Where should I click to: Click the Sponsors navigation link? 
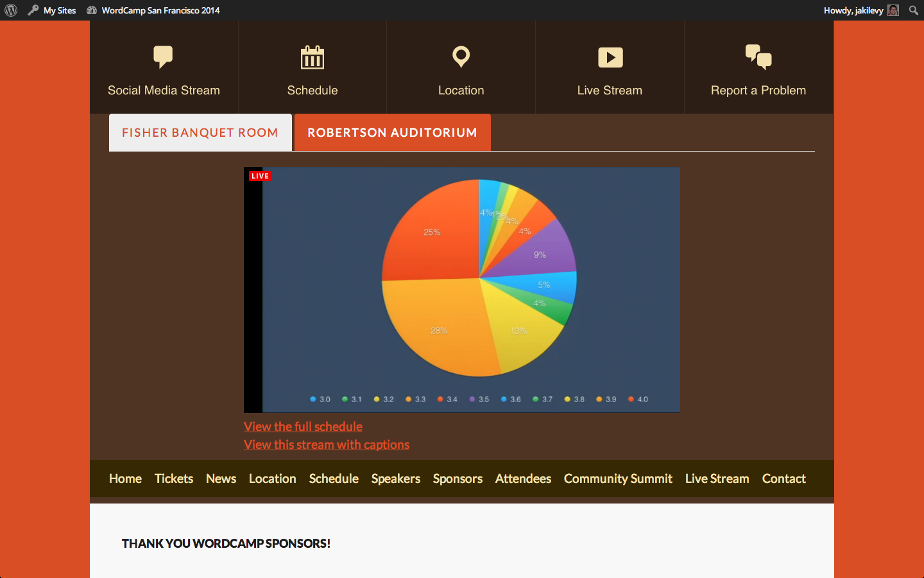coord(458,478)
